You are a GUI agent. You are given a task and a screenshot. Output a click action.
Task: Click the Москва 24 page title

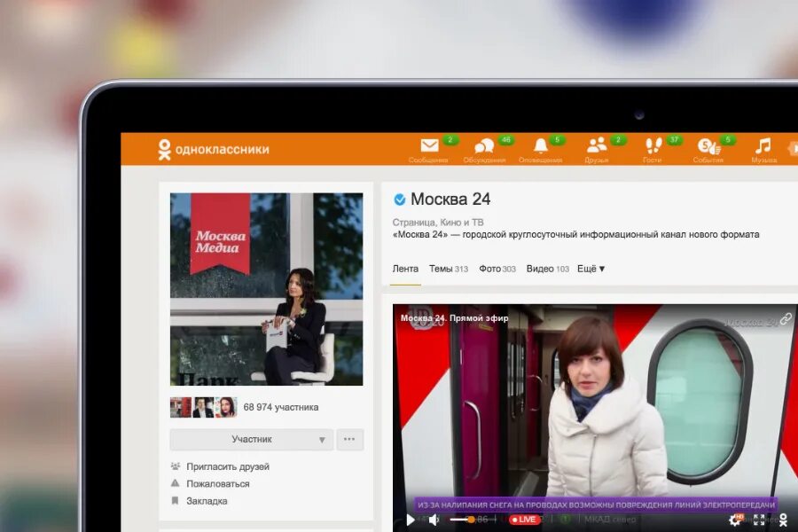click(x=450, y=199)
